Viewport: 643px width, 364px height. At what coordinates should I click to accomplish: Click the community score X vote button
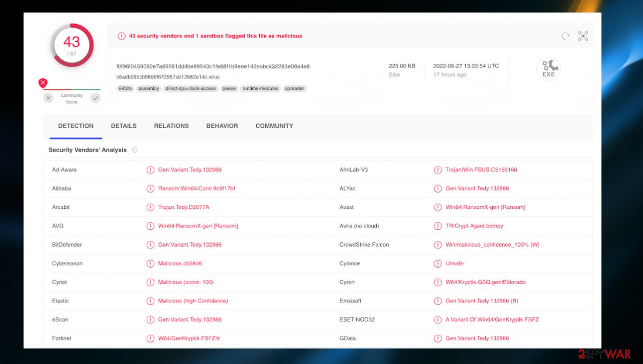(x=48, y=98)
